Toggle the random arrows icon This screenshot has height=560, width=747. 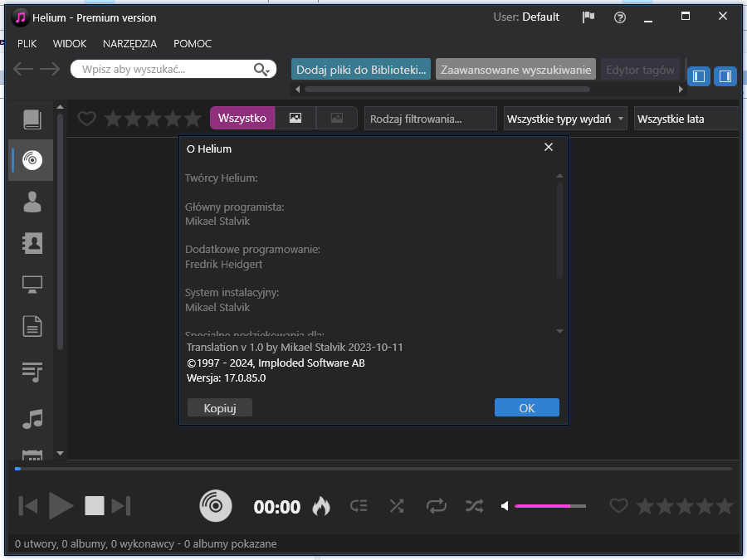click(475, 506)
